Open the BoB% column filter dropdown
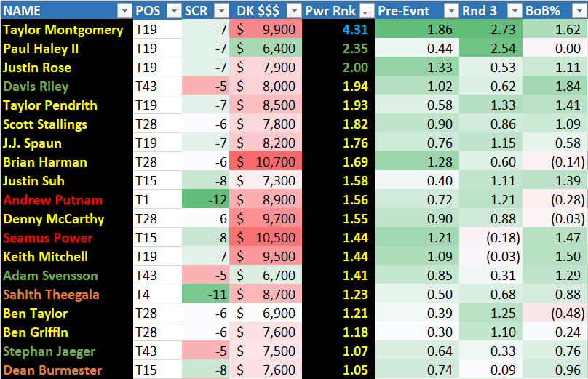This screenshot has height=379, width=588. [579, 11]
